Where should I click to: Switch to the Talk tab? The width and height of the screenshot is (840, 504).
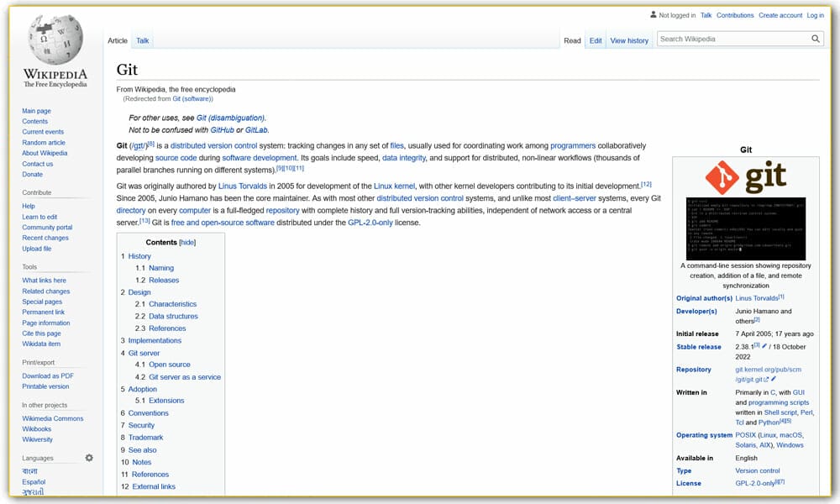coord(142,39)
